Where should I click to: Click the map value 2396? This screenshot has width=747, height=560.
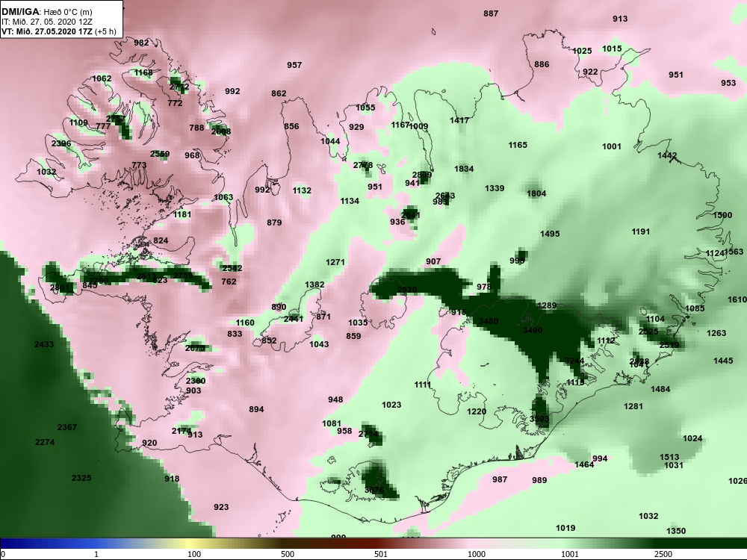pyautogui.click(x=61, y=143)
